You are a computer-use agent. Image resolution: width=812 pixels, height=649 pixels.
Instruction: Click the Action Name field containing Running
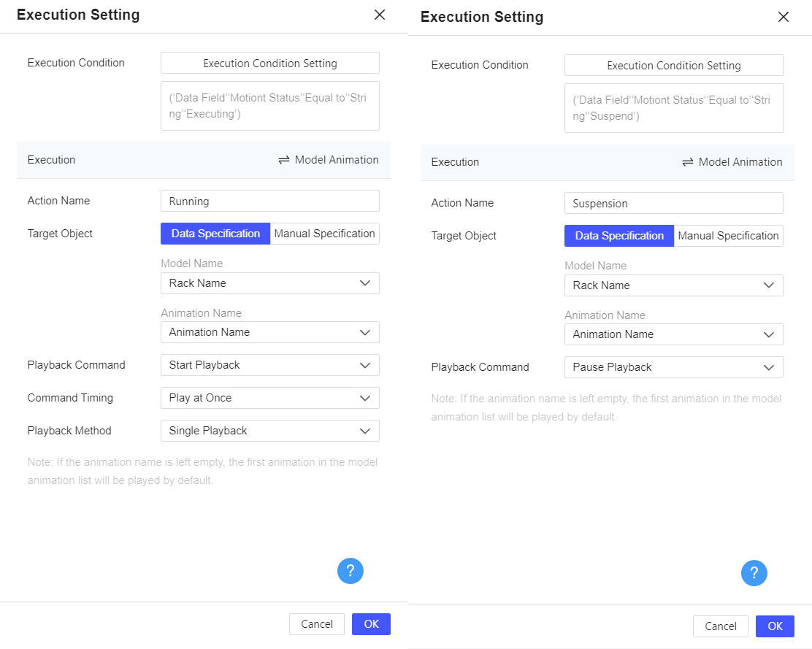(270, 201)
